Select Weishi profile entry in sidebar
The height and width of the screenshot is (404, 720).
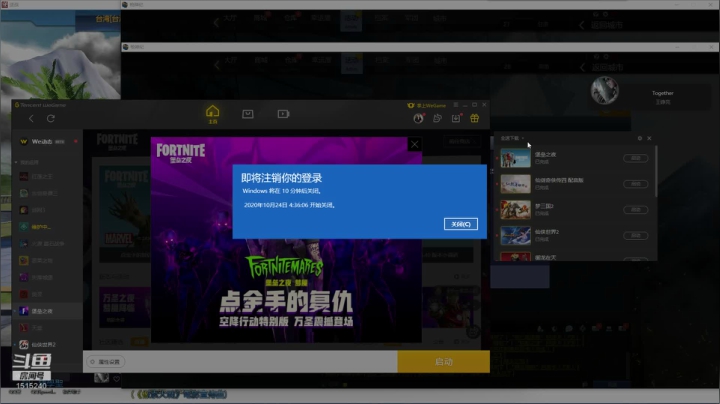point(47,141)
